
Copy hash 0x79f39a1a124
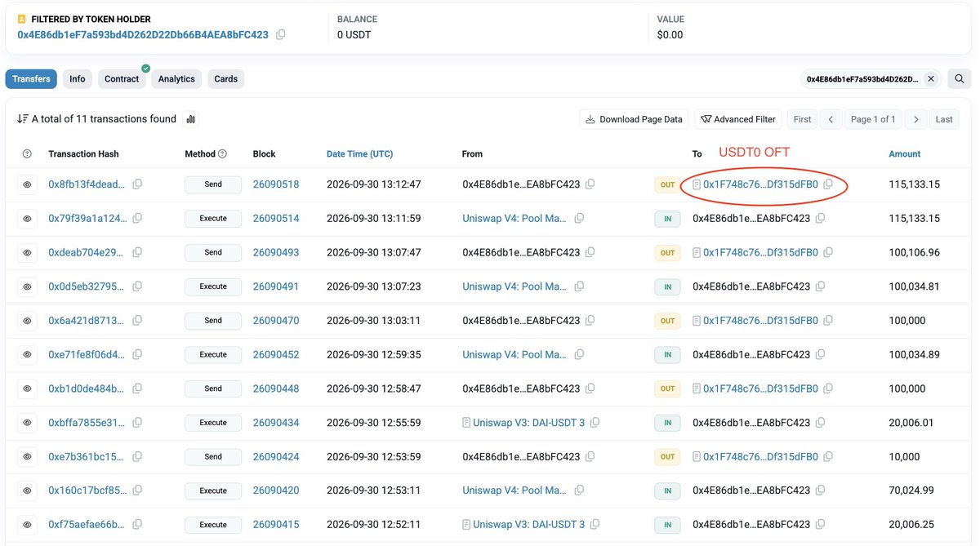point(137,219)
